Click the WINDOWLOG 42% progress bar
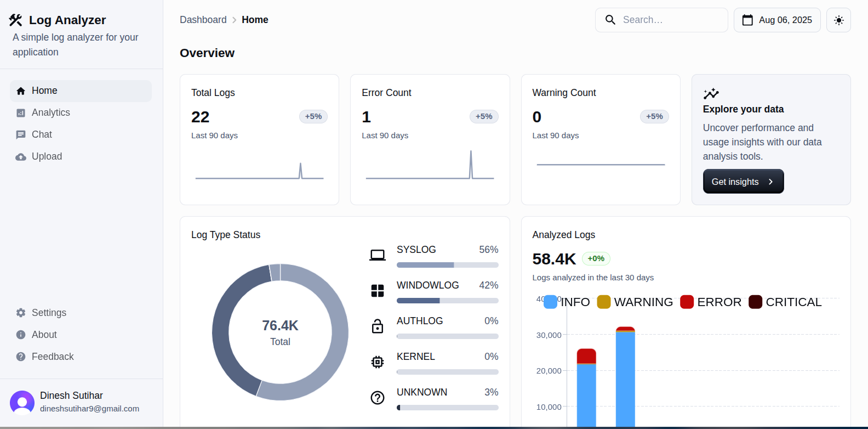 click(448, 301)
